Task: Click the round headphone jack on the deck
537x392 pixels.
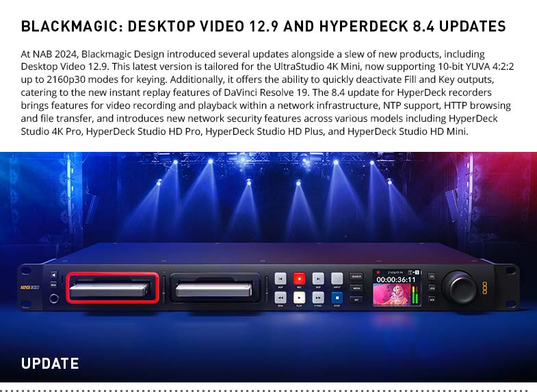Action: [x=54, y=298]
